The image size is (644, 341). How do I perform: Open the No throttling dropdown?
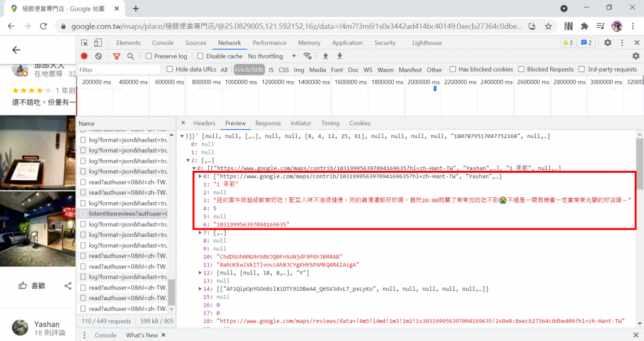(272, 56)
